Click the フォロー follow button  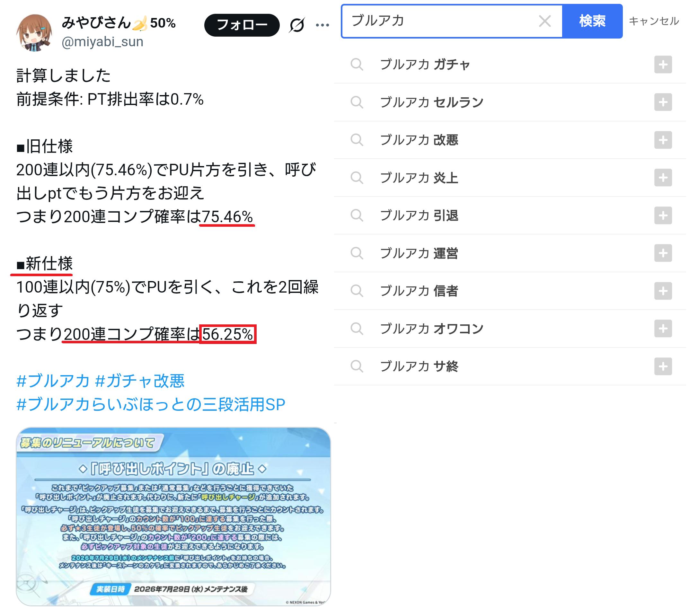pos(242,25)
